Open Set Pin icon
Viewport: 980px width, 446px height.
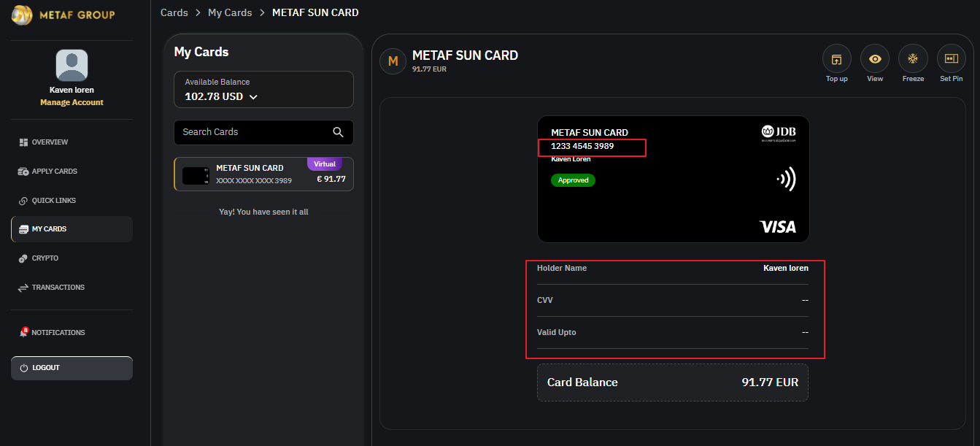[951, 59]
